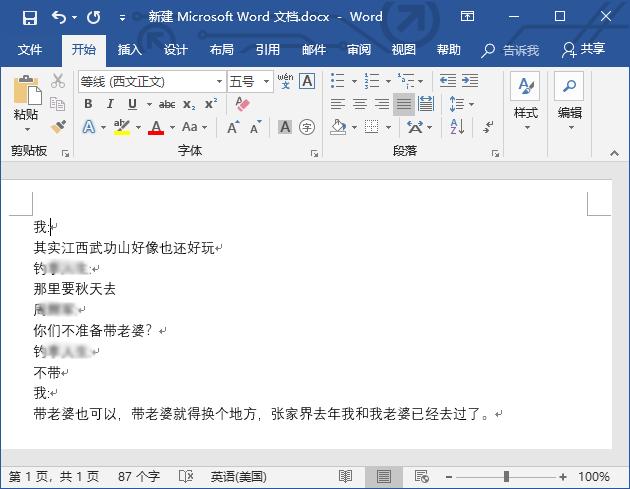Toggle superscript formatting
Screen dimensions: 630x489
coord(211,104)
